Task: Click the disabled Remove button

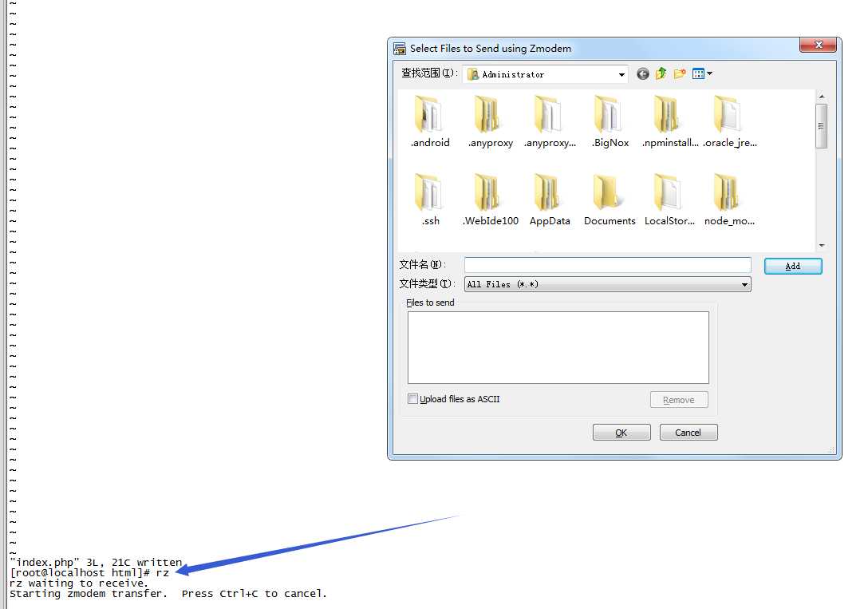Action: (679, 400)
